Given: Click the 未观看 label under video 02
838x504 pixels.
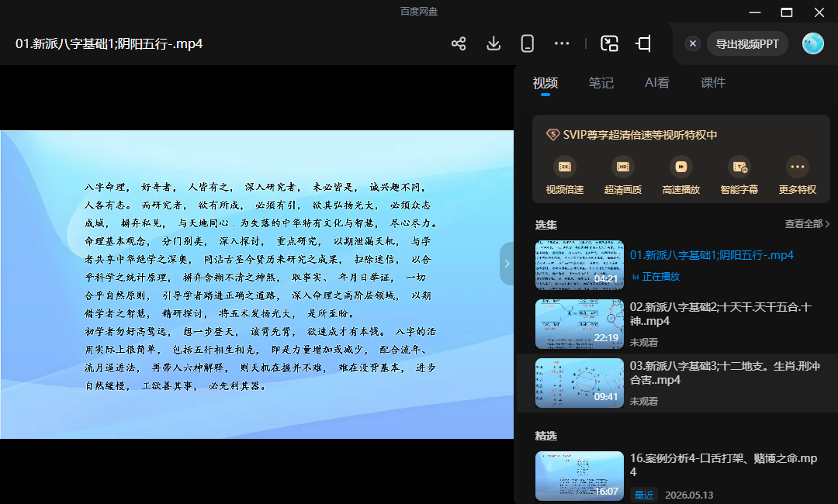Looking at the screenshot, I should (x=643, y=342).
